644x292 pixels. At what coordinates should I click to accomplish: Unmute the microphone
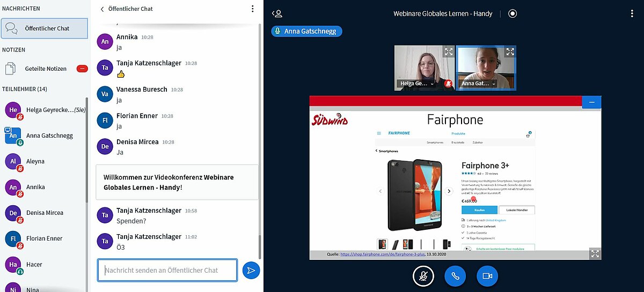click(x=423, y=276)
